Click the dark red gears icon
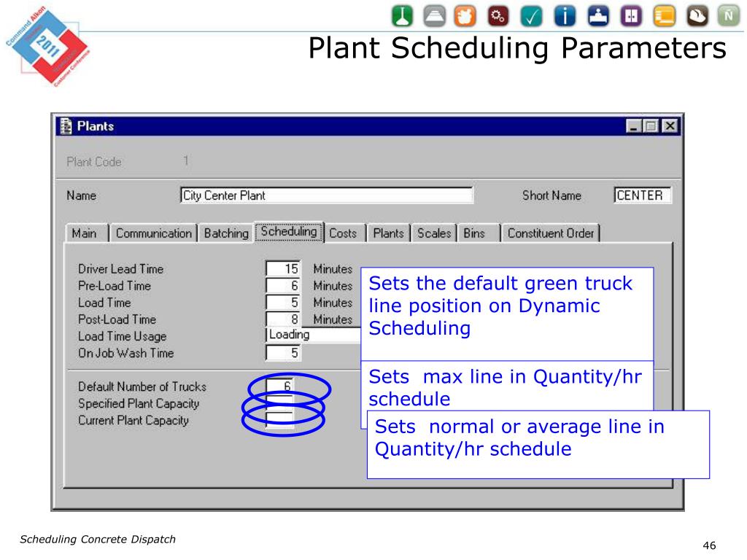This screenshot has height=560, width=747. [x=498, y=16]
